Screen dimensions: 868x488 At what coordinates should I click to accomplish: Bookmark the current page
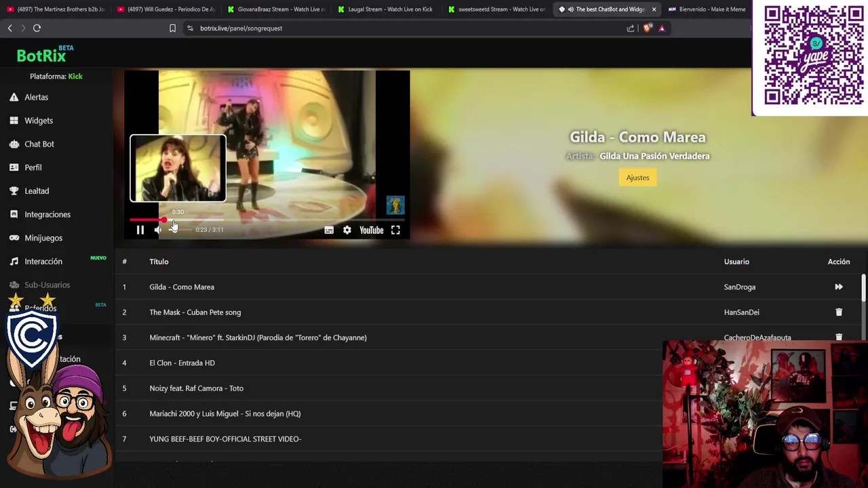[x=172, y=28]
